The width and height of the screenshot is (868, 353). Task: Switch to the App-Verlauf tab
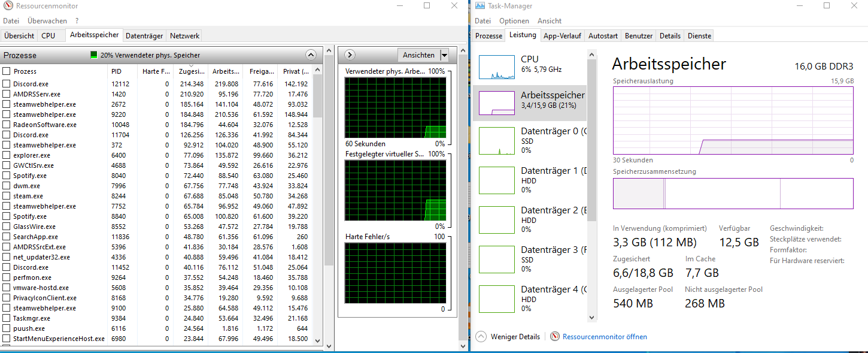click(x=562, y=36)
